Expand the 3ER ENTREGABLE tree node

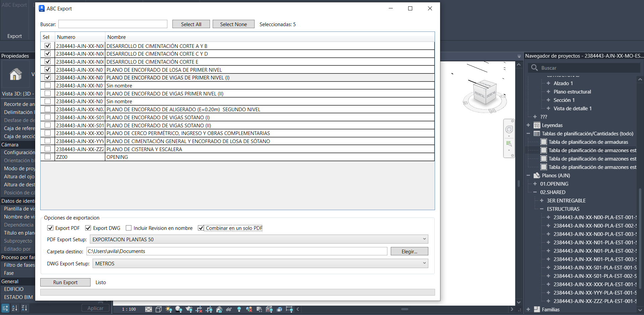coord(541,200)
